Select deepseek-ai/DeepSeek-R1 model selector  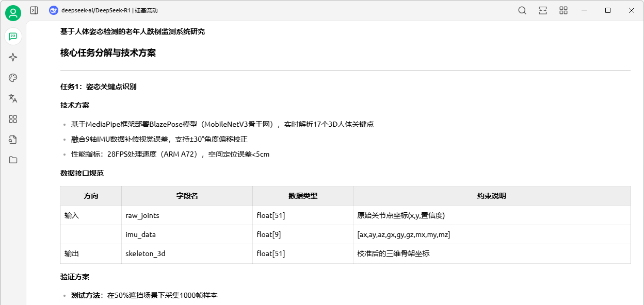coord(104,10)
